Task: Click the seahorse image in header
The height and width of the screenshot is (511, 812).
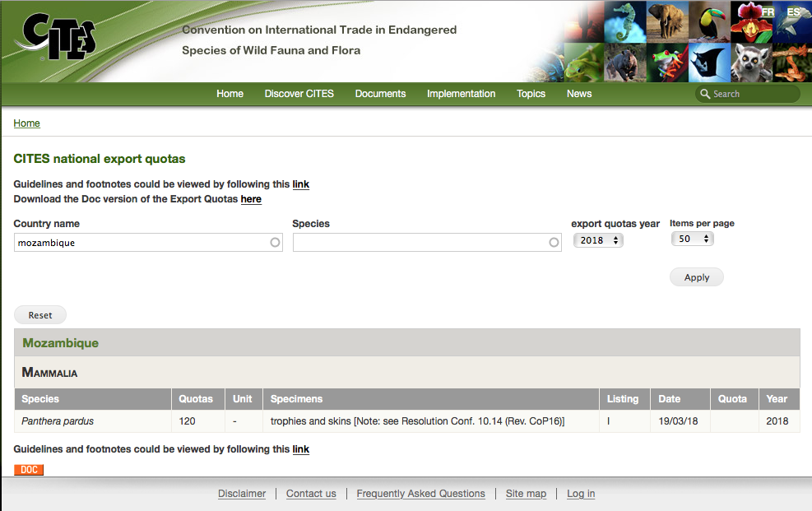Action: [x=624, y=21]
